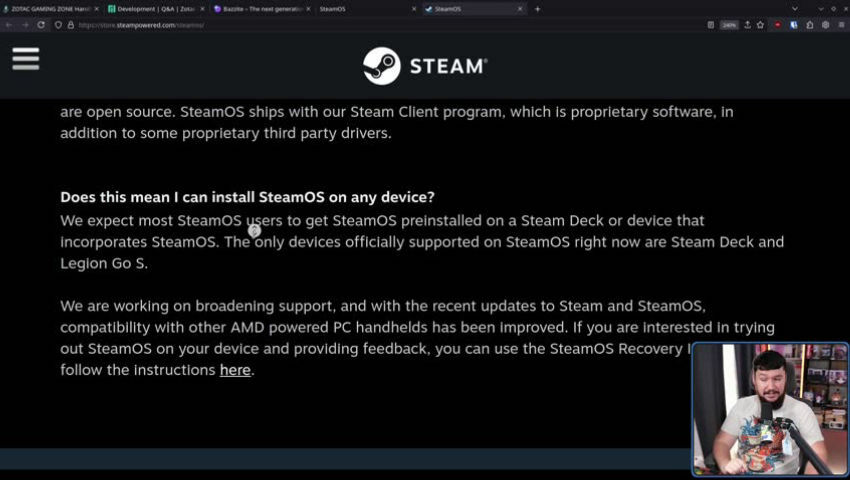Open a new browser tab
The image size is (850, 480).
[537, 9]
